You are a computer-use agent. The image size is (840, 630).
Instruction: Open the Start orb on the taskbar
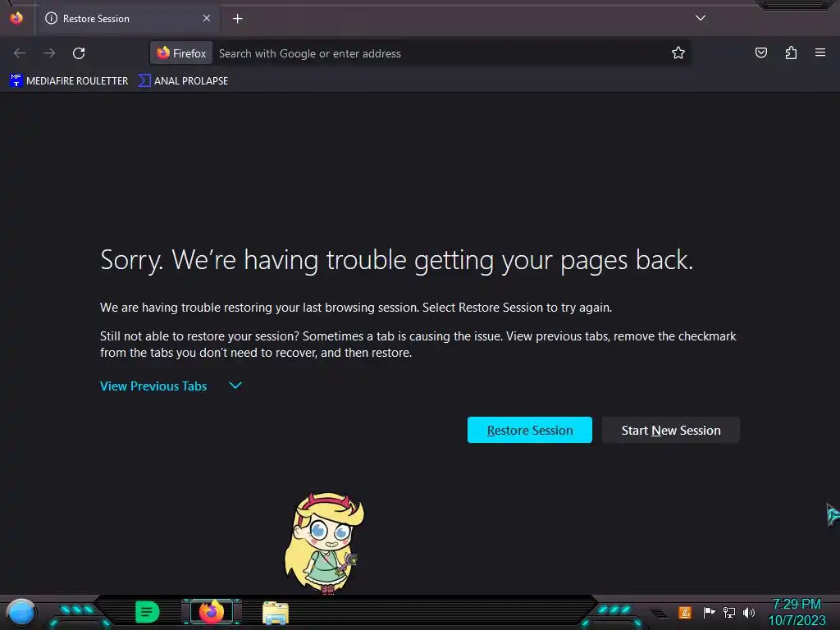pos(21,612)
